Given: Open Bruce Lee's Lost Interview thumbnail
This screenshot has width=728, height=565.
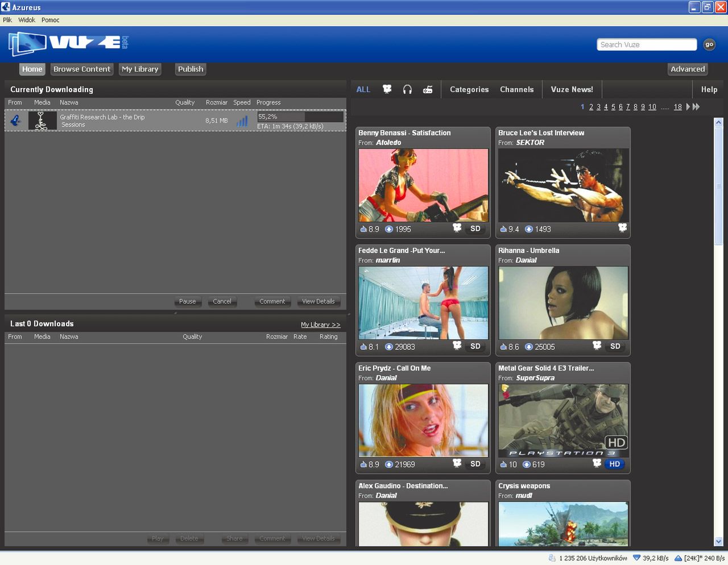Looking at the screenshot, I should 563,185.
